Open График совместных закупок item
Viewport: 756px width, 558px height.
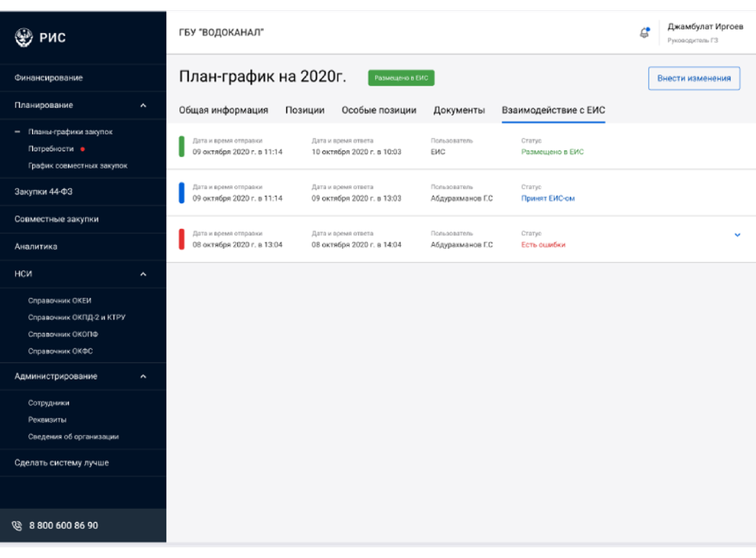click(78, 166)
